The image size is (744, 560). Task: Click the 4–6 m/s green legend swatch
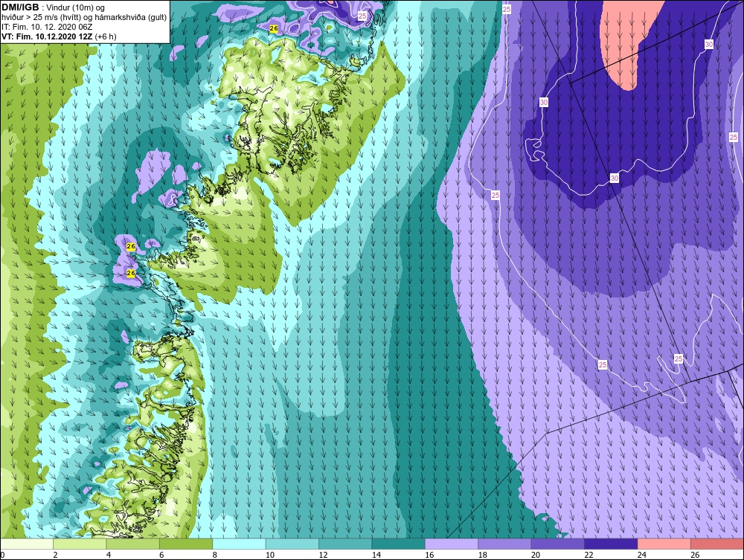[133, 544]
